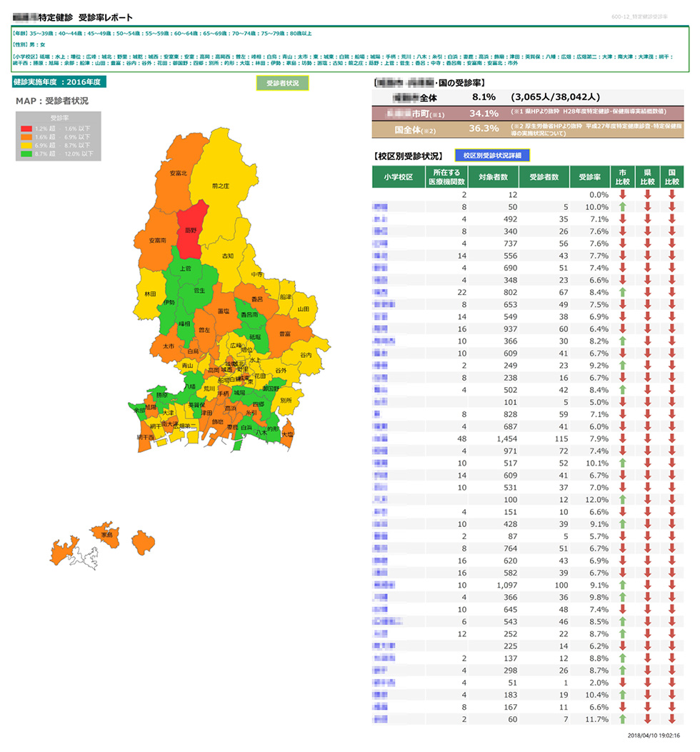Screen dimensions: 700x752
Task: Click the orange 太市 district on the map
Action: (x=168, y=346)
